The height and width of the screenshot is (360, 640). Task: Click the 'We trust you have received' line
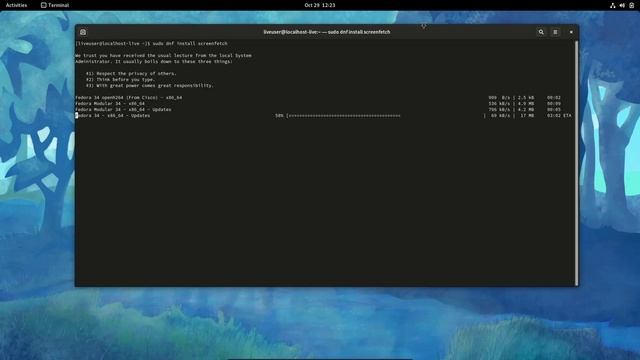pos(163,56)
